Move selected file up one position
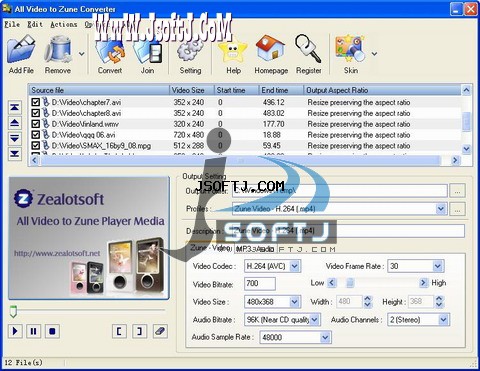 [x=15, y=123]
